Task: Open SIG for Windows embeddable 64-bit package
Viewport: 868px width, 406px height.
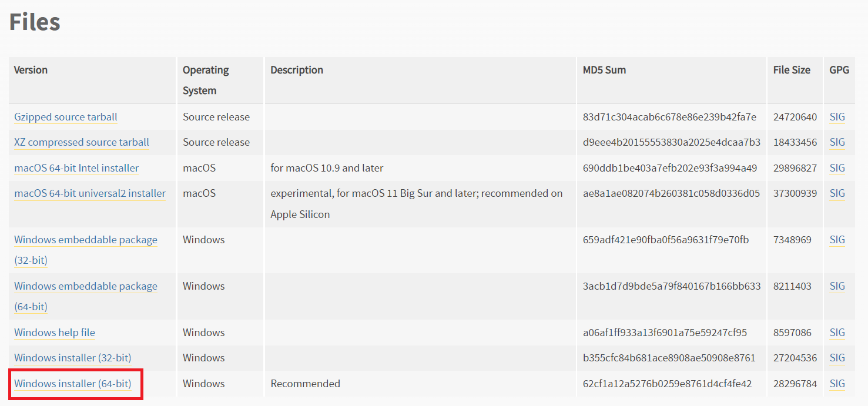Action: click(837, 286)
